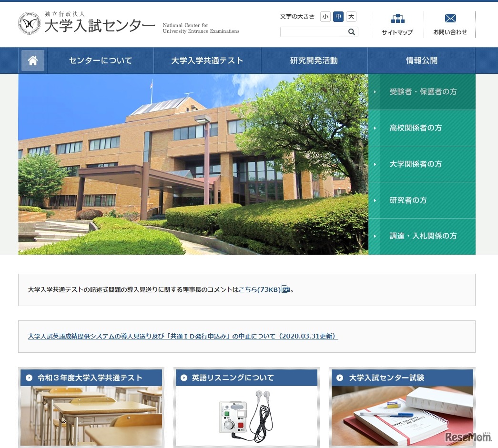This screenshot has height=448, width=498.
Task: Open the 情報公開 menu
Action: pyautogui.click(x=420, y=60)
